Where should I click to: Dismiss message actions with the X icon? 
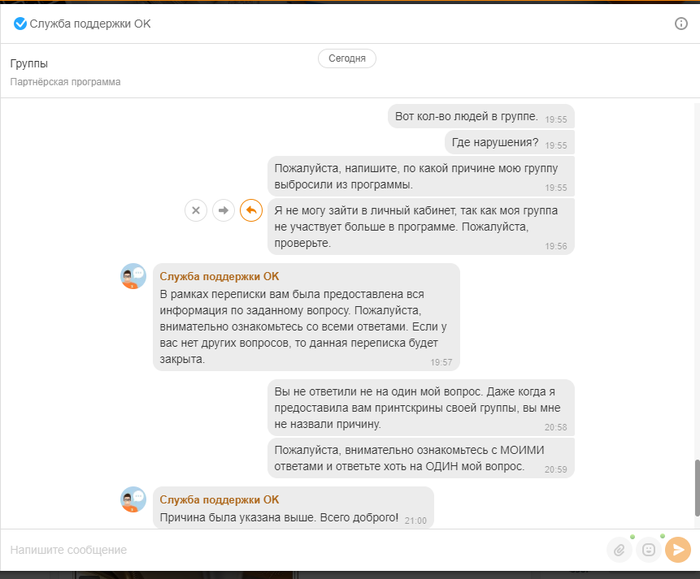[x=196, y=210]
